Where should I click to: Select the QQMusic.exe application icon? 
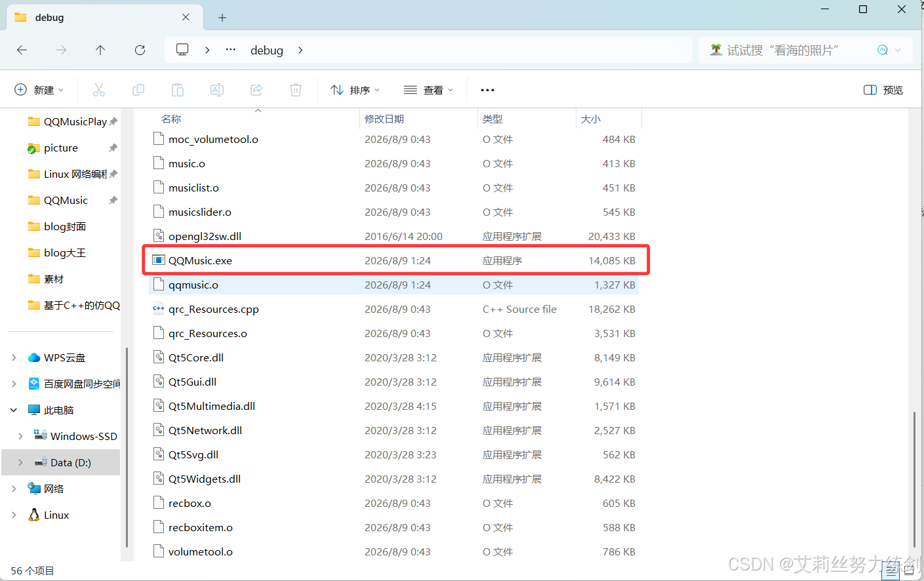[x=158, y=260]
